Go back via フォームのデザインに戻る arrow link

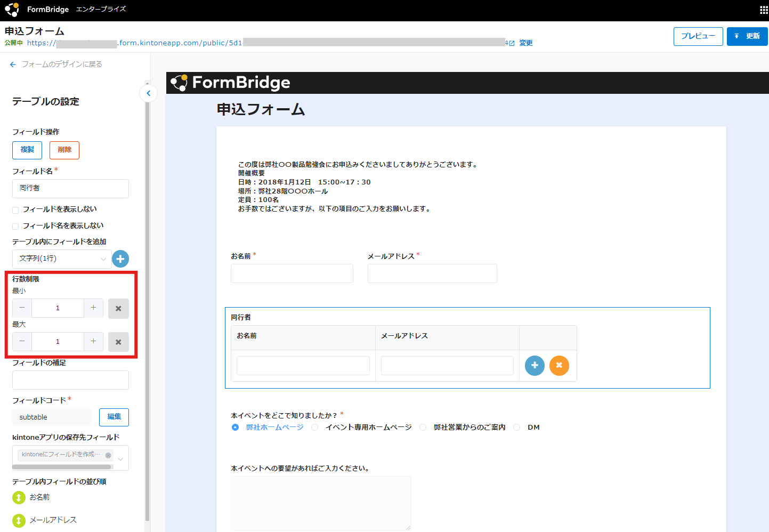tap(56, 64)
